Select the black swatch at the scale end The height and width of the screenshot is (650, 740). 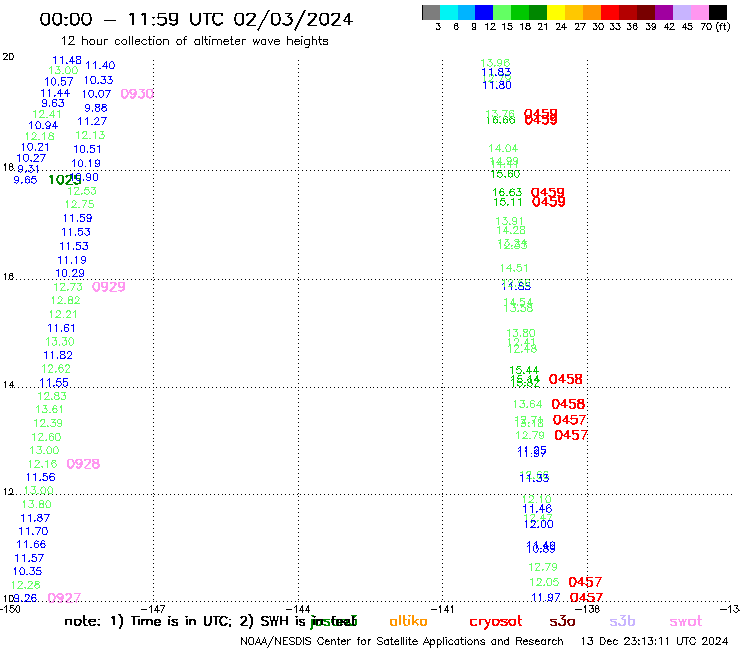(718, 12)
